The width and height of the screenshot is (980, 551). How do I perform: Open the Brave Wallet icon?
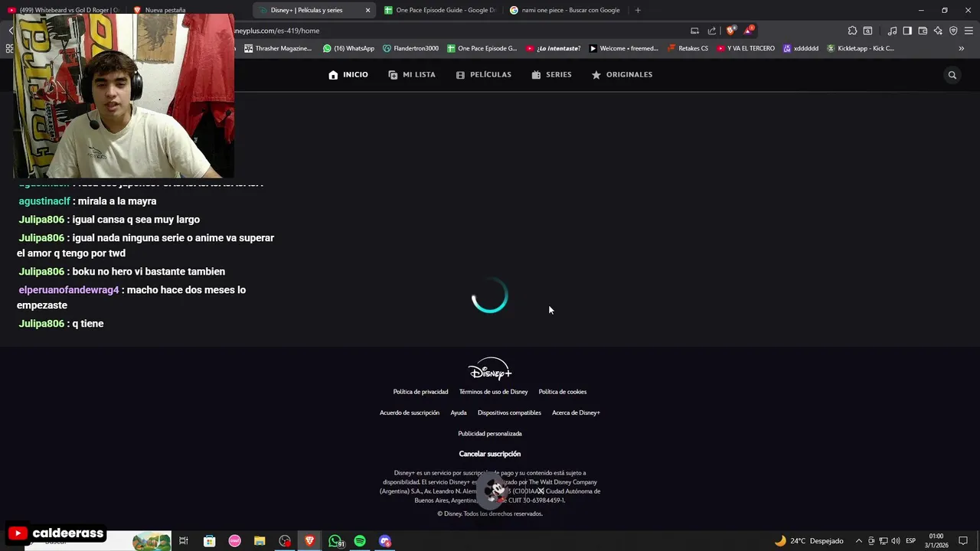pyautogui.click(x=923, y=31)
